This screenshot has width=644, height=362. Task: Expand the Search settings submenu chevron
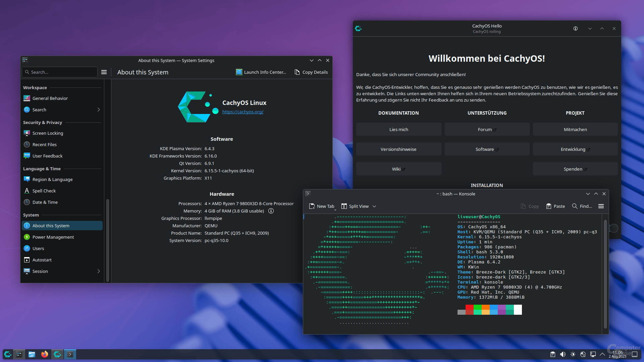[x=99, y=110]
